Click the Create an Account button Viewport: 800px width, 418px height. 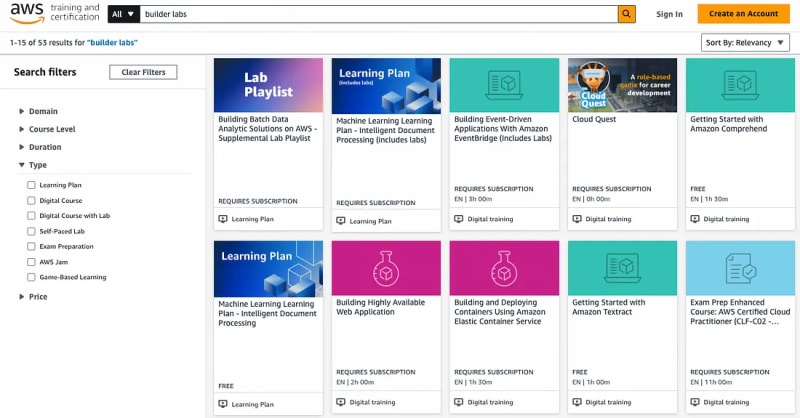click(x=743, y=14)
